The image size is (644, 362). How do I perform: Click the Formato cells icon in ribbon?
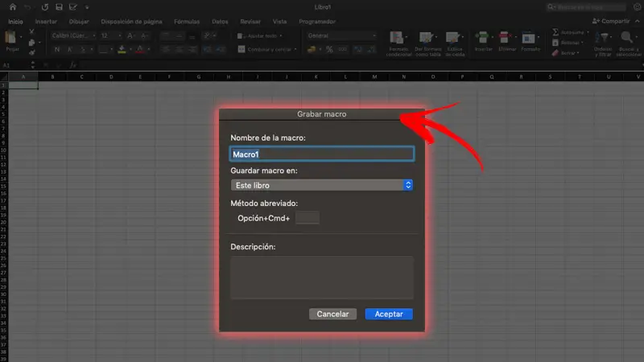(x=528, y=38)
